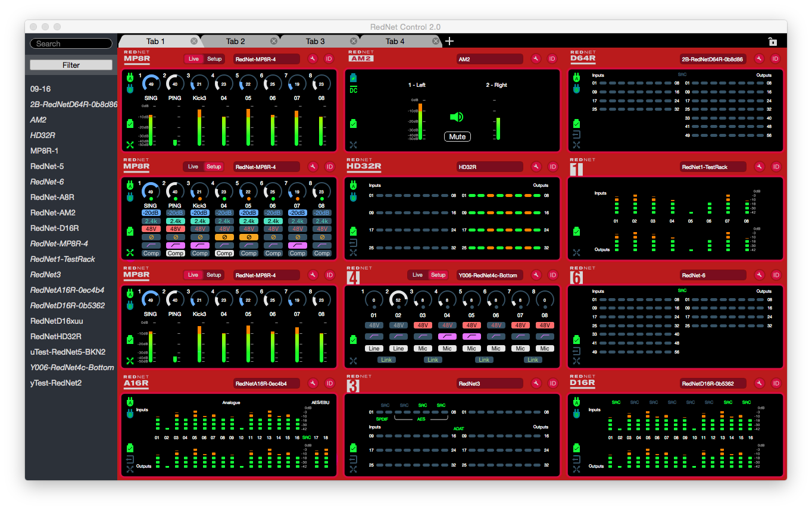Viewport: 812px width, 510px height.
Task: Close Tab 4 with its X icon
Action: coord(436,41)
